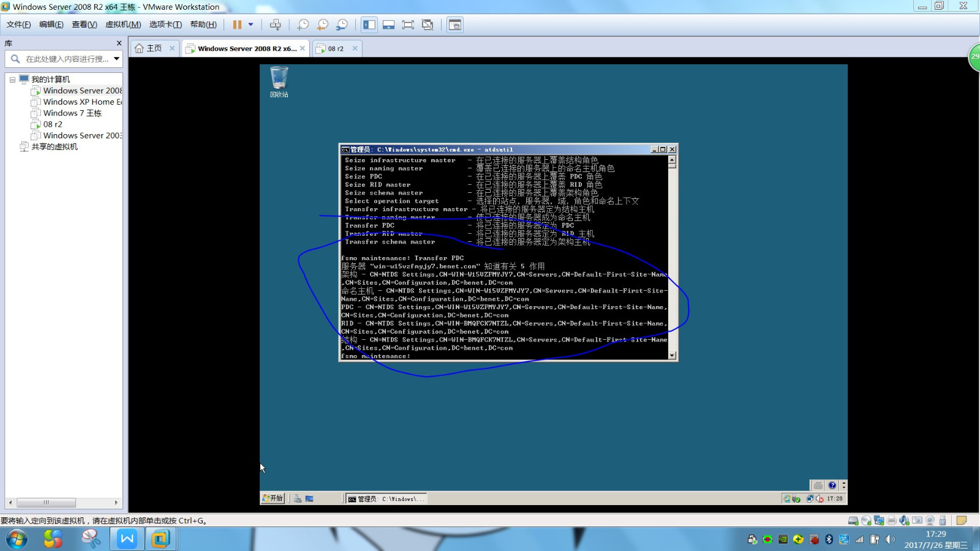The image size is (980, 551).
Task: Click the library horizontal scrollbar thumb
Action: (x=46, y=503)
